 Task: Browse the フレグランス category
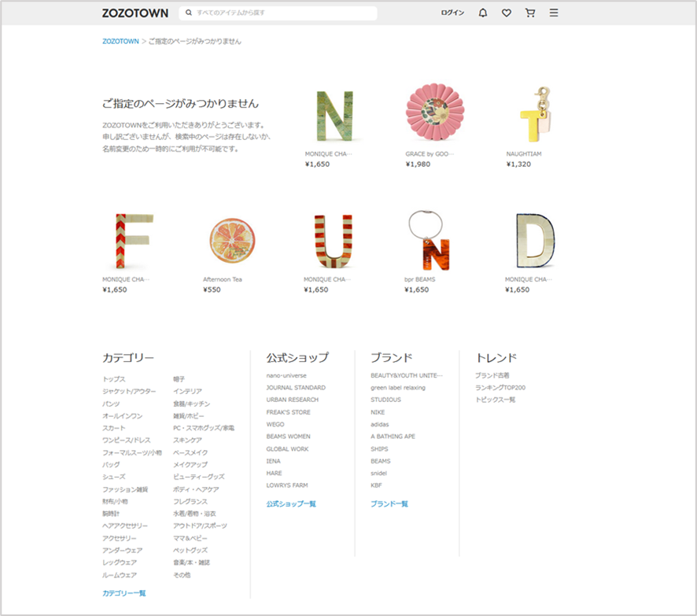point(190,501)
